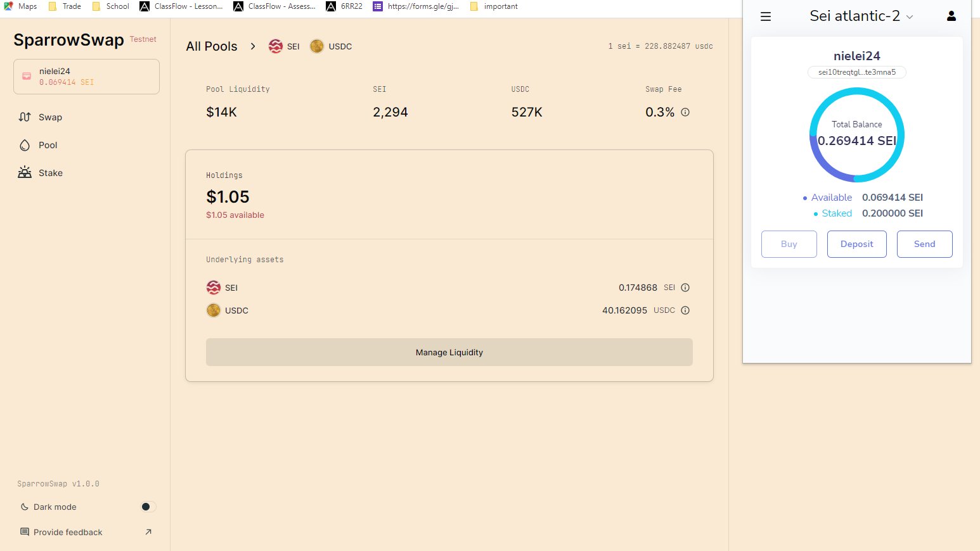The image size is (980, 551).
Task: Open the Trade bookmark folder
Action: pos(65,6)
